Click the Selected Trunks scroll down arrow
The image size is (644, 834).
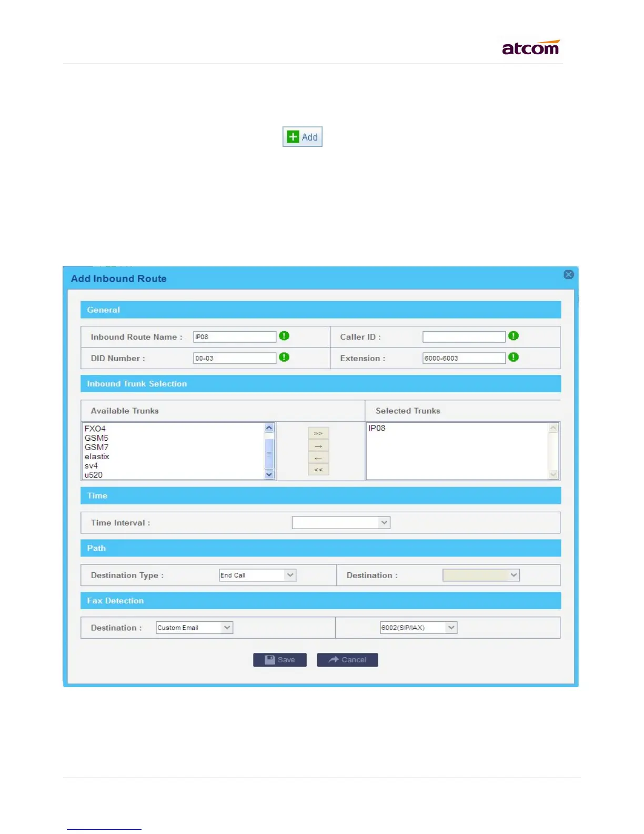click(553, 474)
